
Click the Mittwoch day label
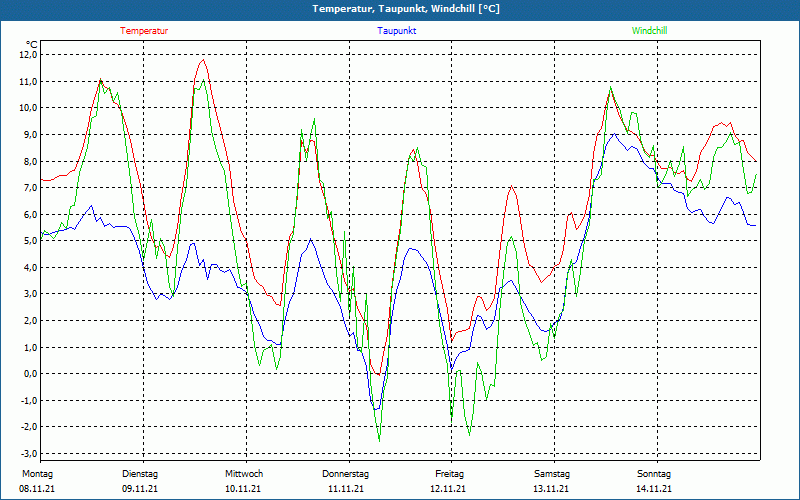tap(244, 474)
